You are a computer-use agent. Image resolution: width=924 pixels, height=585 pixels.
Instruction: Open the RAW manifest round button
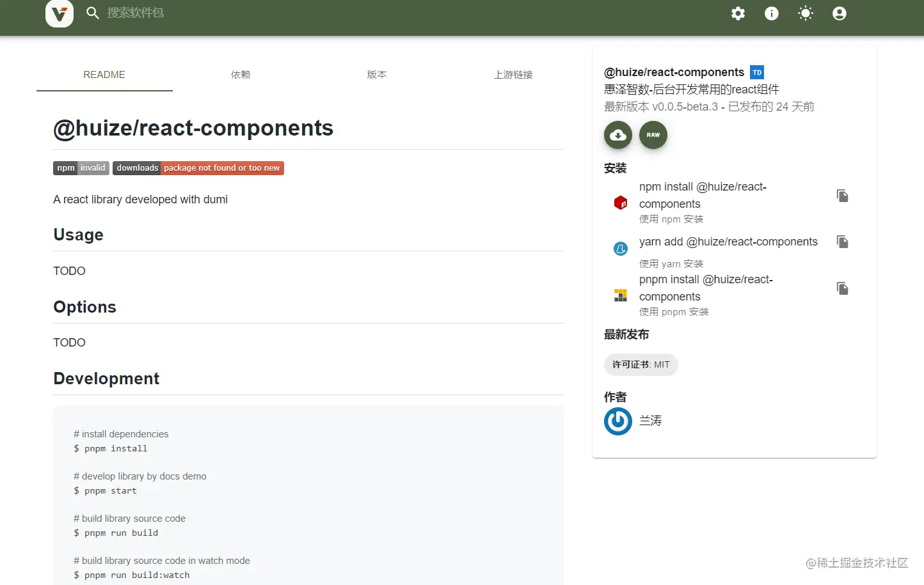(653, 135)
